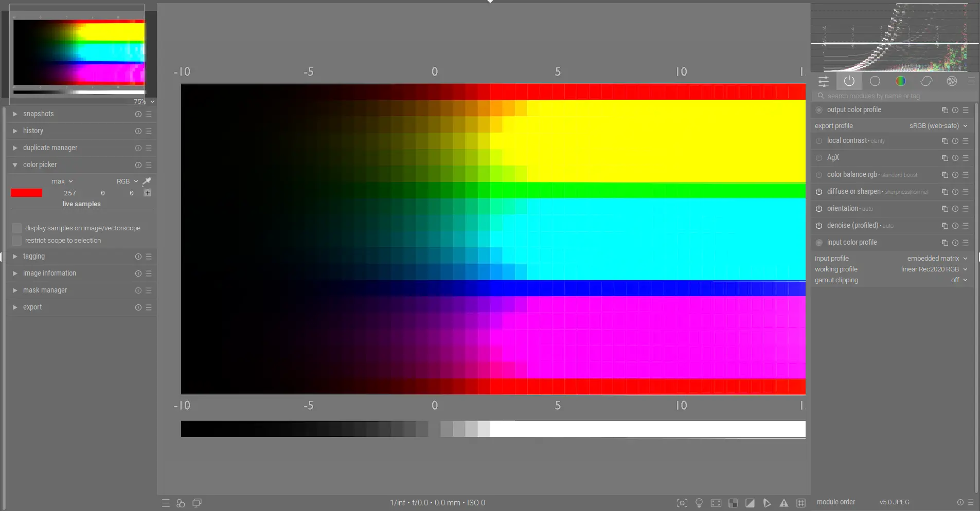980x511 pixels.
Task: Toggle focus peaking in the bottom toolbar
Action: pyautogui.click(x=682, y=503)
